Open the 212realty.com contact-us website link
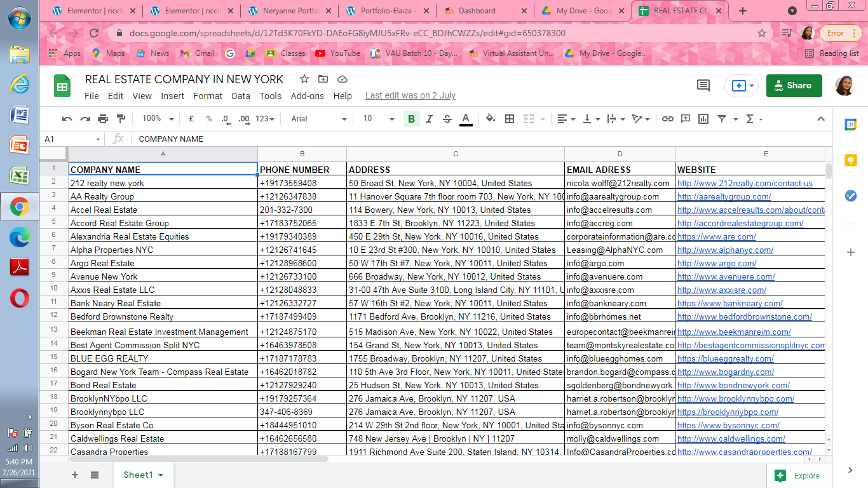 coord(745,183)
